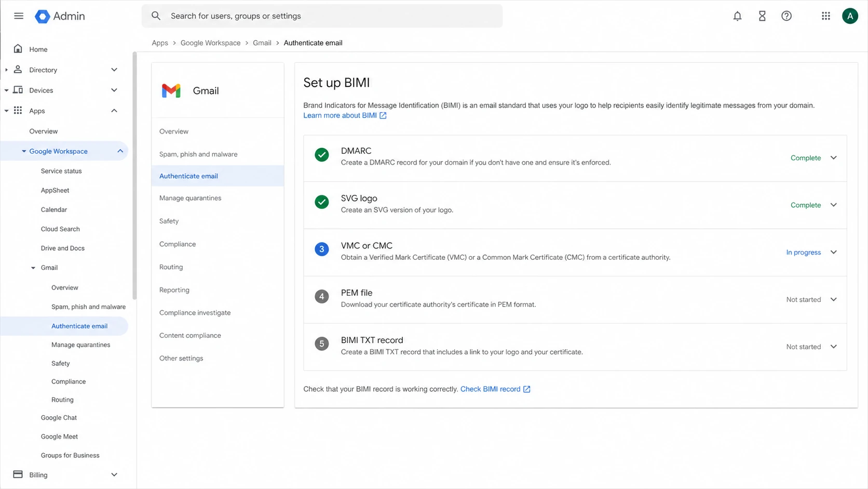Click the step 5 gray circle icon
Viewport: 868px width, 489px height.
click(x=322, y=344)
